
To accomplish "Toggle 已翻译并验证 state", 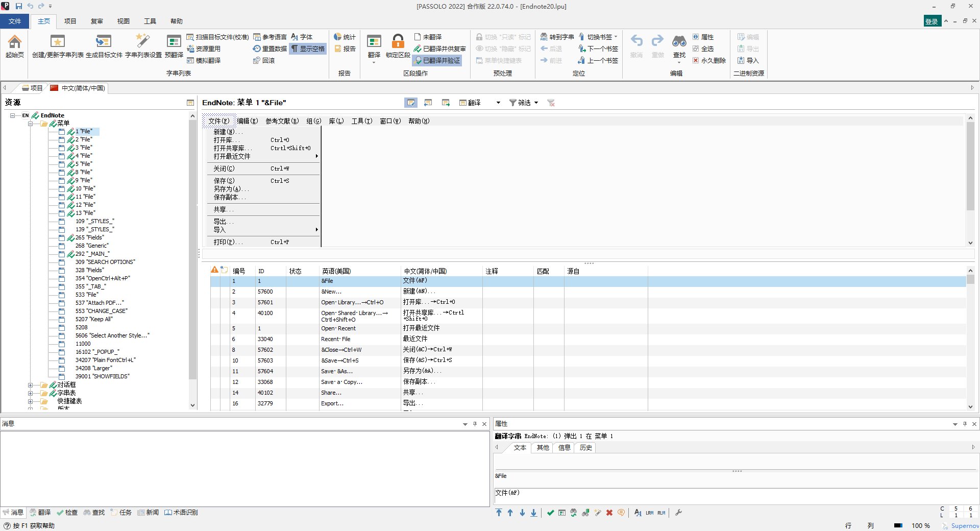I will click(437, 60).
